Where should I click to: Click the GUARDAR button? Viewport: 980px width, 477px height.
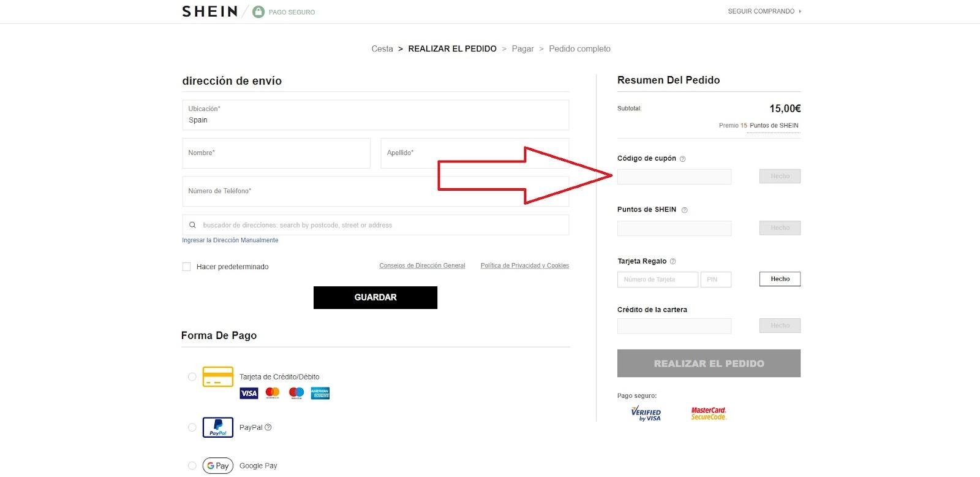375,297
